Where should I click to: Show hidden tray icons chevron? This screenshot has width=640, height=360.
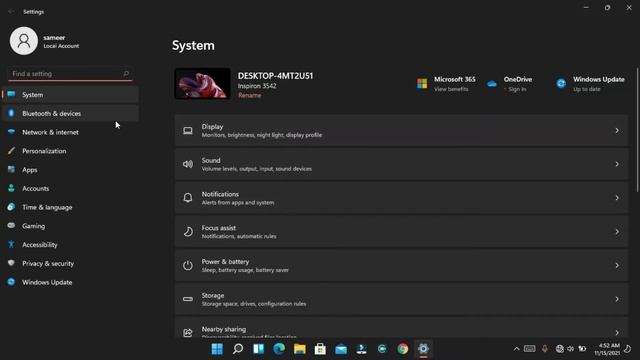[x=516, y=349]
